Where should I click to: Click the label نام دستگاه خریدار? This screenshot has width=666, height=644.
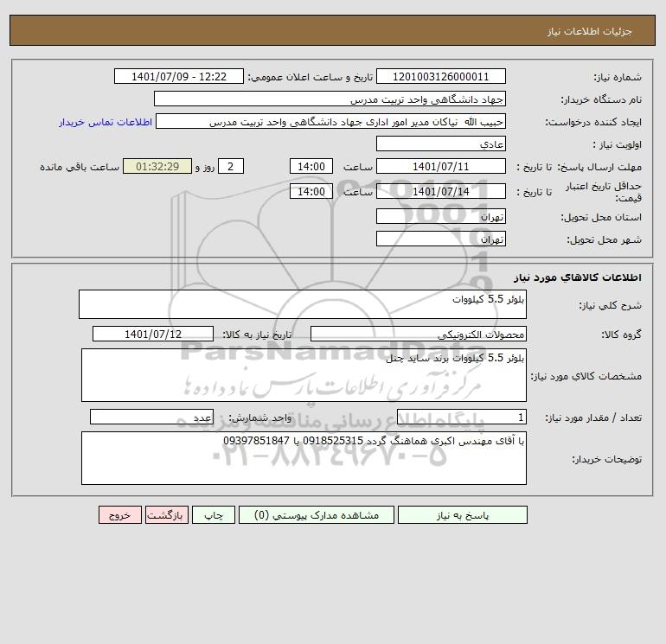tap(601, 99)
